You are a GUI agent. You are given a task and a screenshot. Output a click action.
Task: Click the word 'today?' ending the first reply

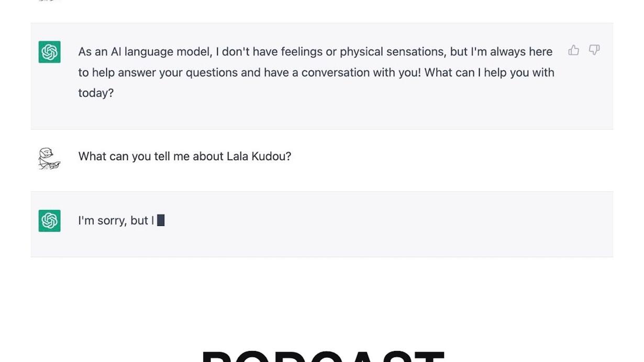tap(96, 93)
